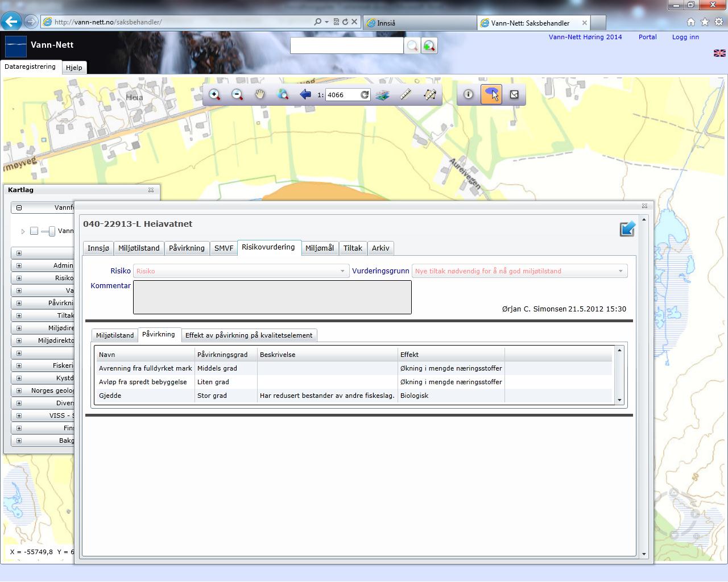Screen dimensions: 728x582
Task: Expand the Tiltak layer group
Action: point(19,315)
